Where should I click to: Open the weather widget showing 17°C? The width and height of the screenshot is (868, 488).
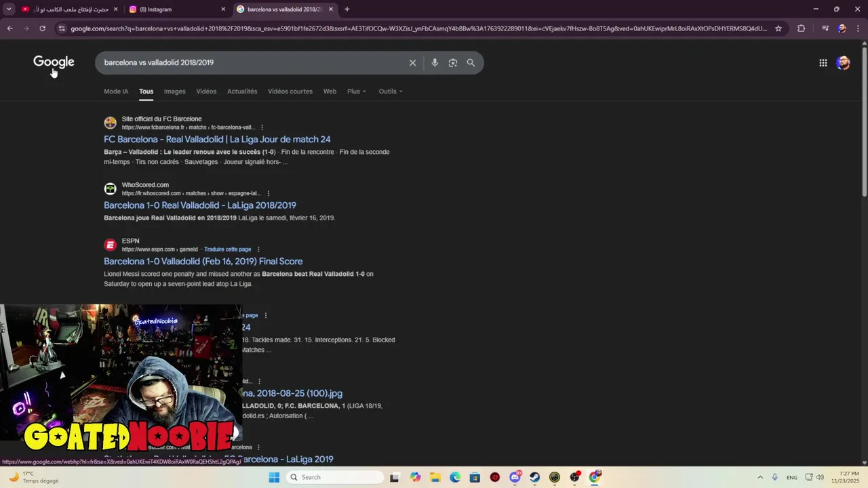click(33, 477)
